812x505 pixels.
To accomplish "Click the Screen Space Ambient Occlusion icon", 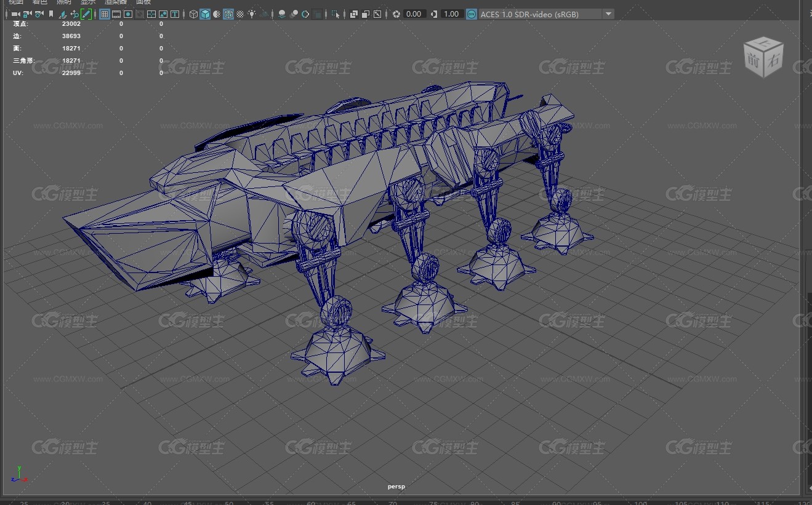I will (281, 14).
